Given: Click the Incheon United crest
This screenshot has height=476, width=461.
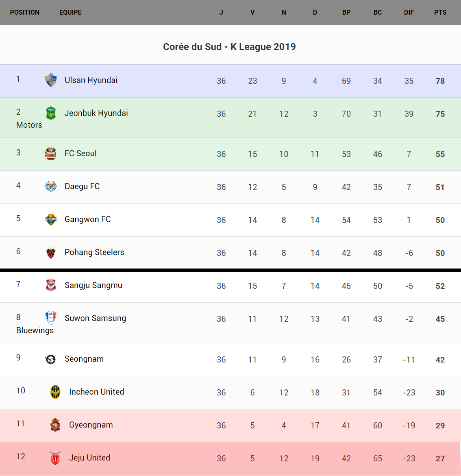Looking at the screenshot, I should point(55,392).
